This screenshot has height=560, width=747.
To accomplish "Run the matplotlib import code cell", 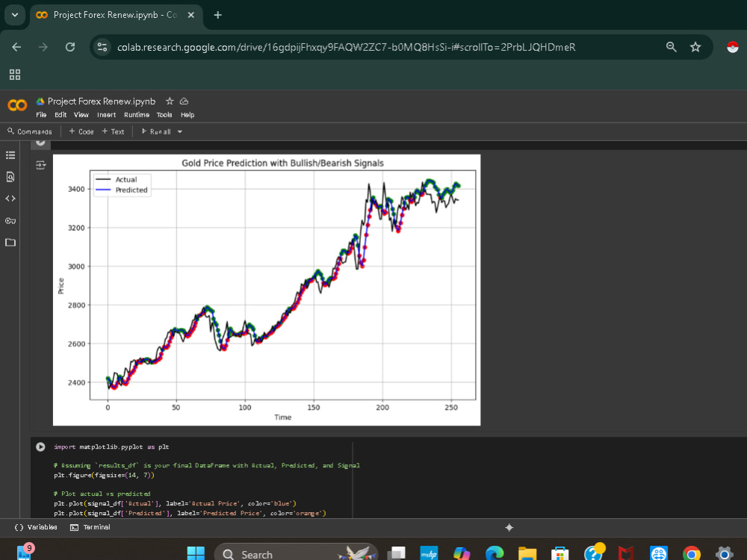I will (x=40, y=447).
